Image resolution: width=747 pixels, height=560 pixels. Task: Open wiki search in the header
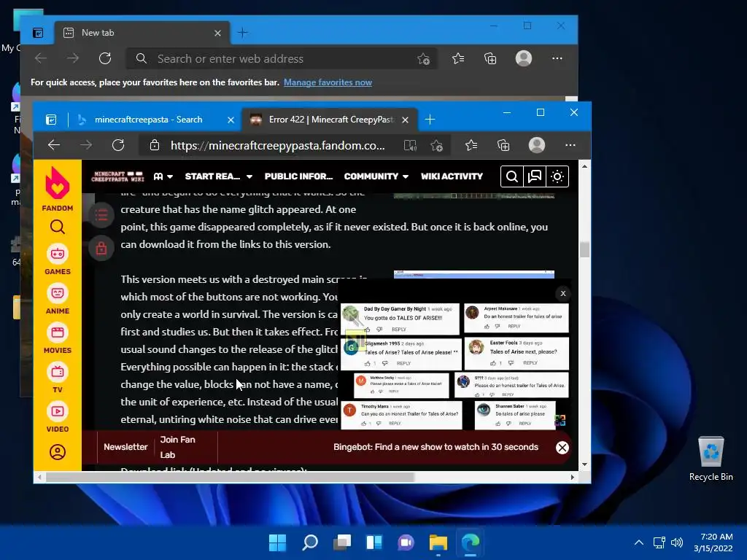(x=512, y=176)
